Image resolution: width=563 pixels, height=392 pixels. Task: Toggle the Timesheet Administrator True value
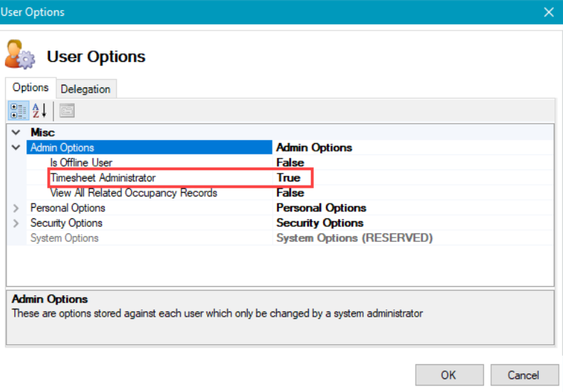pos(289,178)
